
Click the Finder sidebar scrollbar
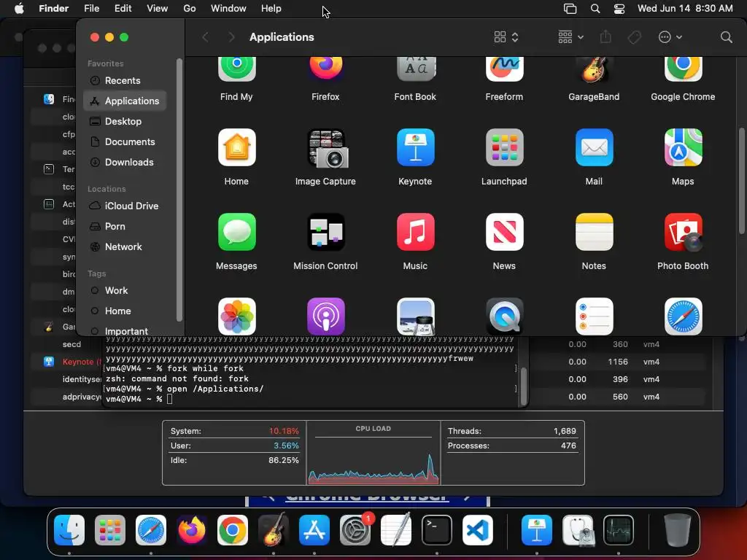click(x=179, y=190)
